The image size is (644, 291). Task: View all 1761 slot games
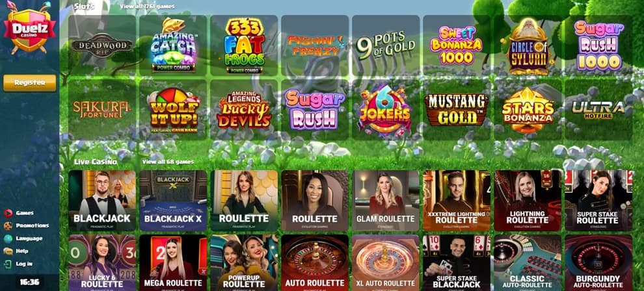tap(147, 6)
